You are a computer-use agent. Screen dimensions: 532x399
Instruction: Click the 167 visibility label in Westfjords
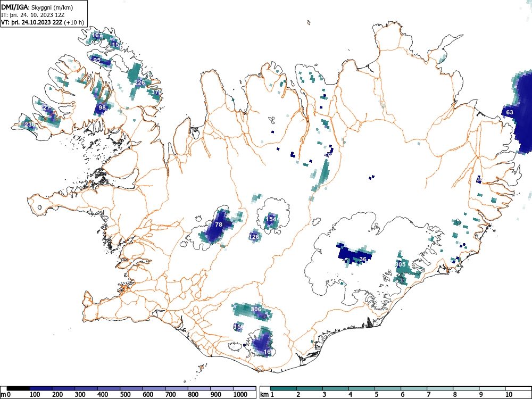tap(97, 35)
